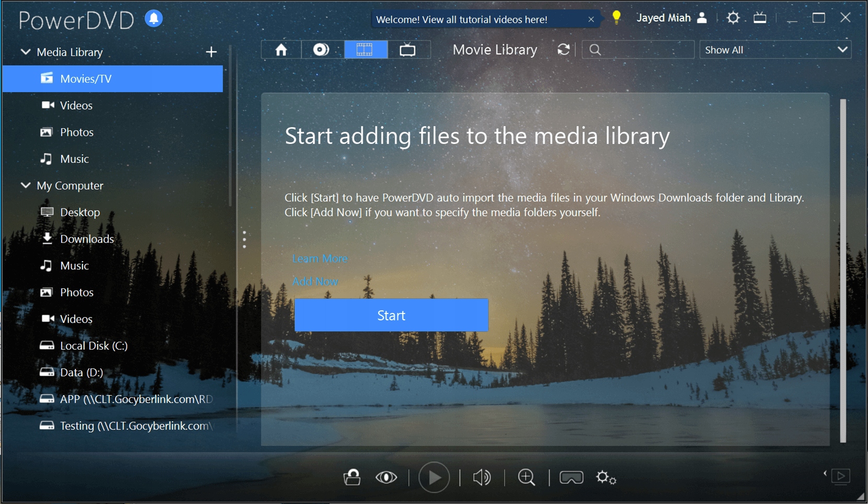Switch to the movie library film tab
The width and height of the screenshot is (868, 504).
[364, 50]
